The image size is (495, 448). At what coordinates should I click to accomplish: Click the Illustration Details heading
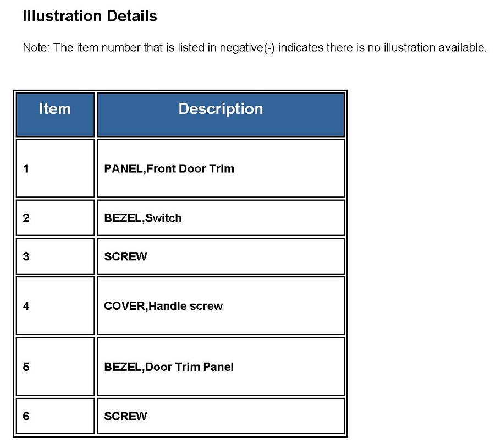point(90,17)
